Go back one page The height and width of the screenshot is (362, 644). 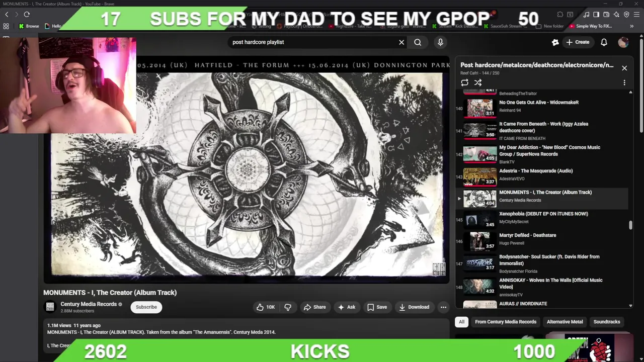(6, 15)
